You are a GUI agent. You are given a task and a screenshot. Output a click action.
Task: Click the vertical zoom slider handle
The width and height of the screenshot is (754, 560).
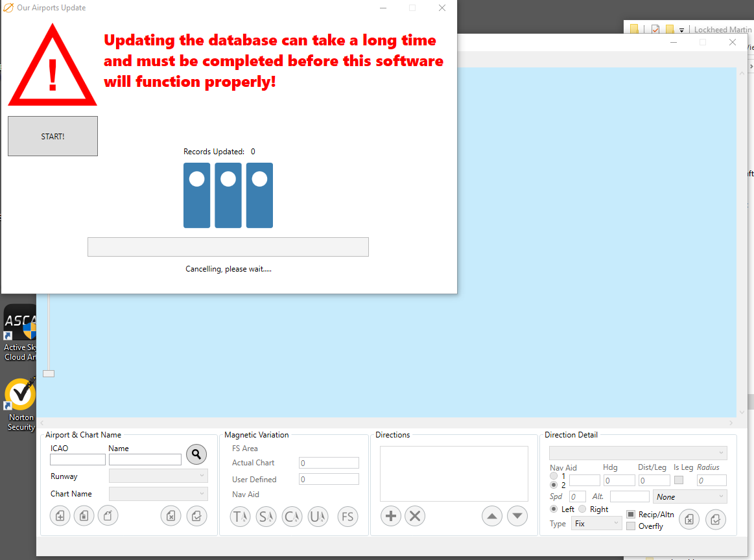49,373
